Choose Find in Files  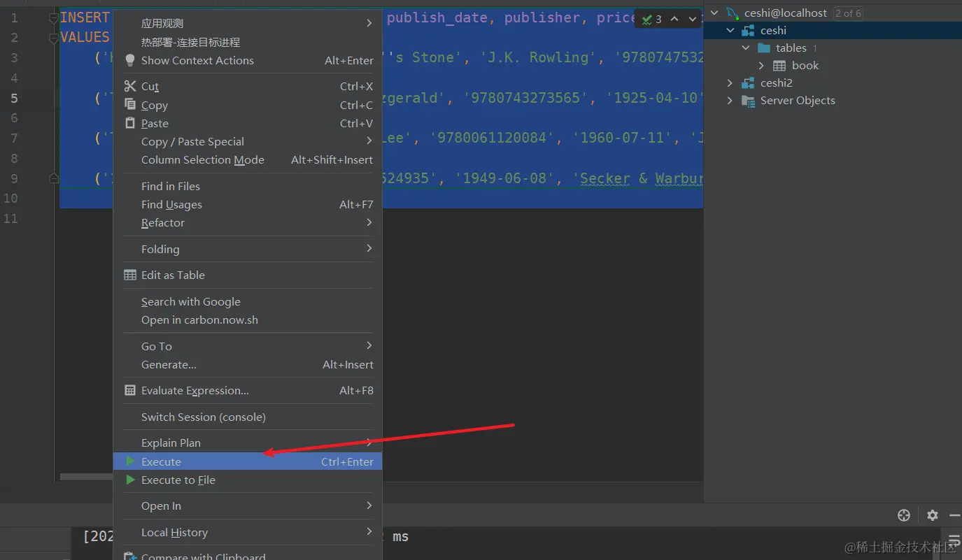coord(248,186)
